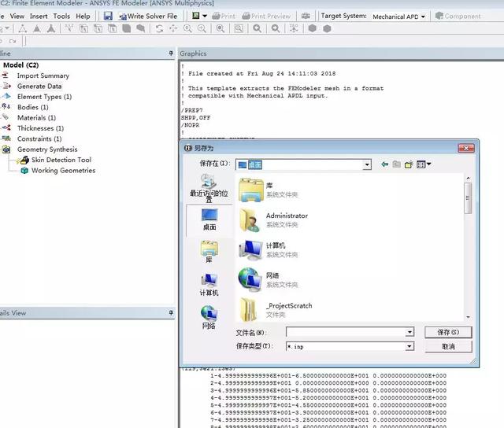Select Bodies (1) tree item
Image resolution: width=504 pixels, height=428 pixels.
click(33, 107)
